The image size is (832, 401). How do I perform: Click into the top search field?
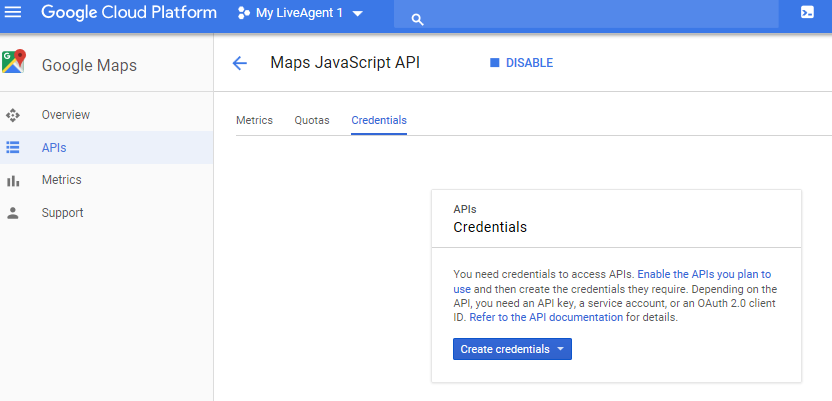pyautogui.click(x=586, y=14)
